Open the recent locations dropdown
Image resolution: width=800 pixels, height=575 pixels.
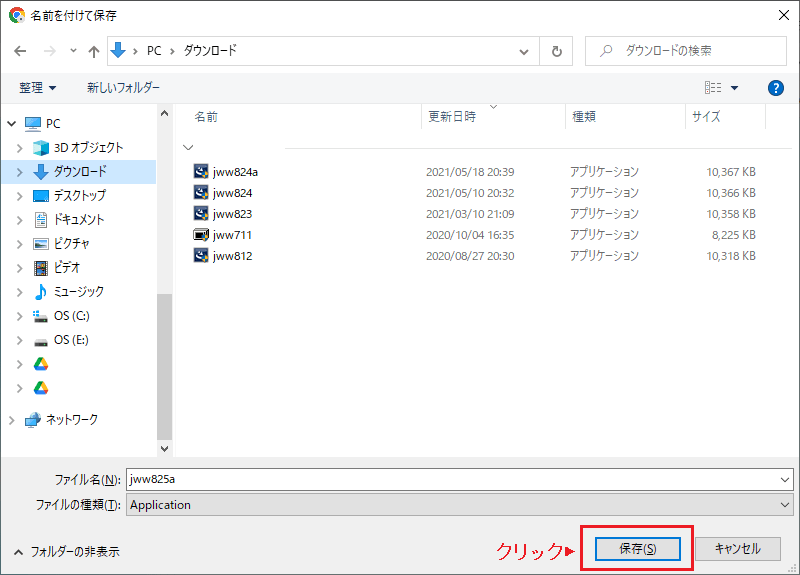73,51
